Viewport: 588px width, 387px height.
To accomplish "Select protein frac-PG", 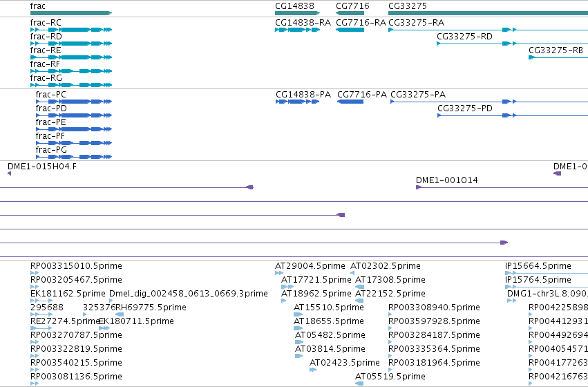I will tap(74, 157).
